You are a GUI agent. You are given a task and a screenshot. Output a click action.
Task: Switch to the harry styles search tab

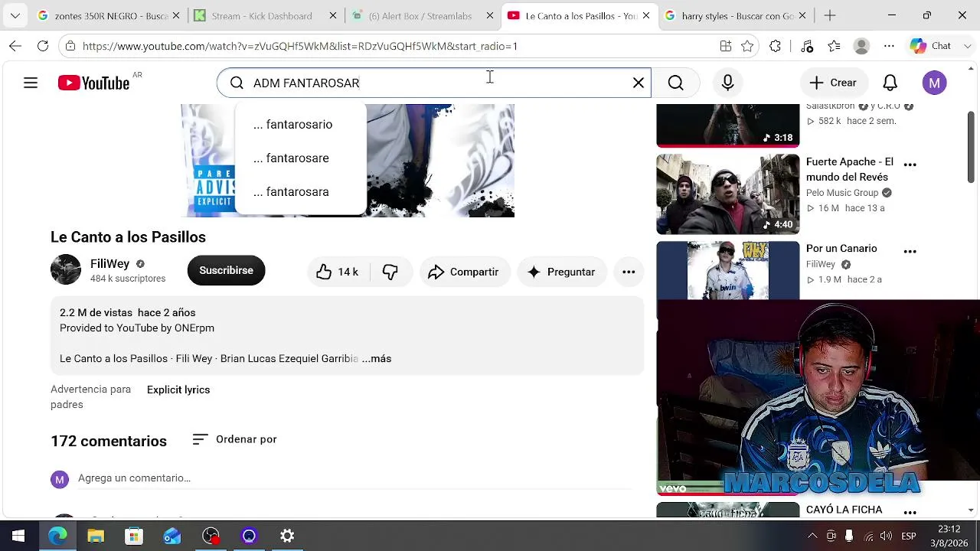click(x=735, y=15)
